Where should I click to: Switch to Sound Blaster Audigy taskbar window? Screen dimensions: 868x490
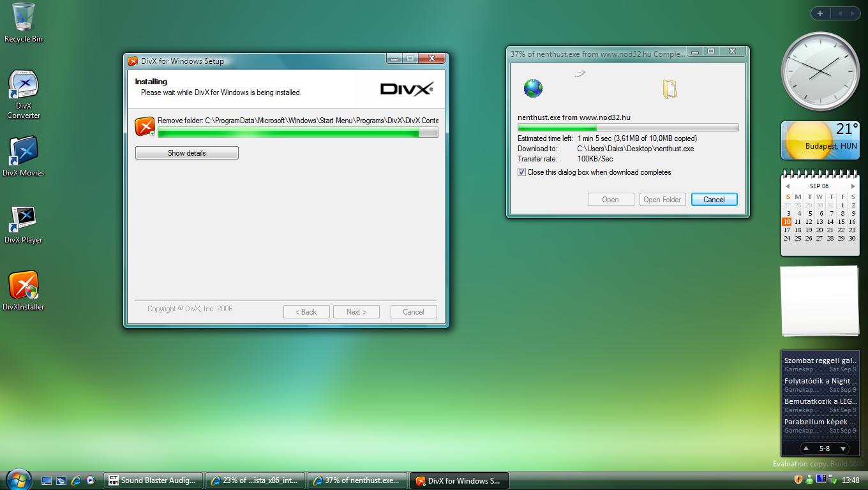153,480
